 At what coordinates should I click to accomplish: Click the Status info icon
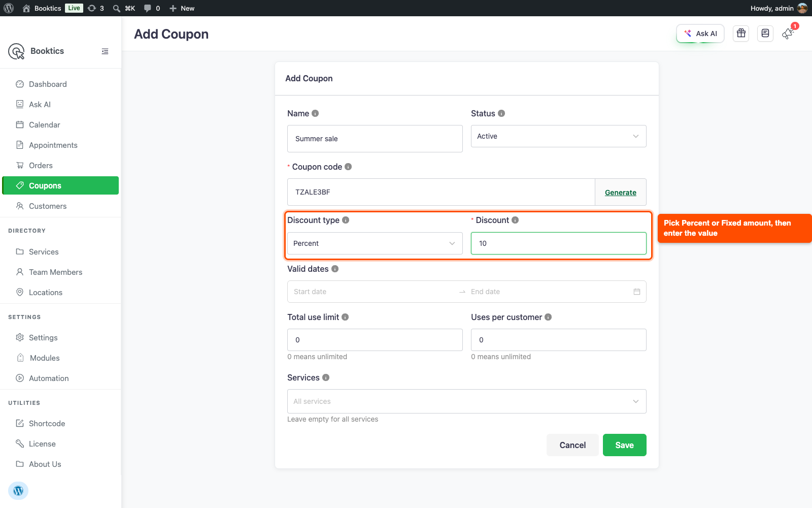coord(501,113)
